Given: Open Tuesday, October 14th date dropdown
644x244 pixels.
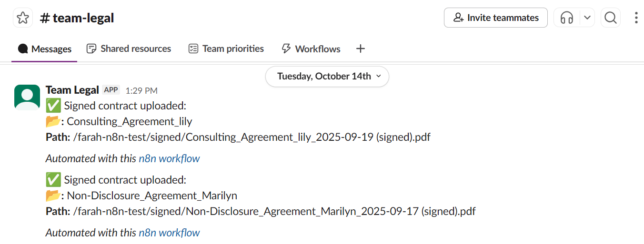Looking at the screenshot, I should pyautogui.click(x=327, y=77).
